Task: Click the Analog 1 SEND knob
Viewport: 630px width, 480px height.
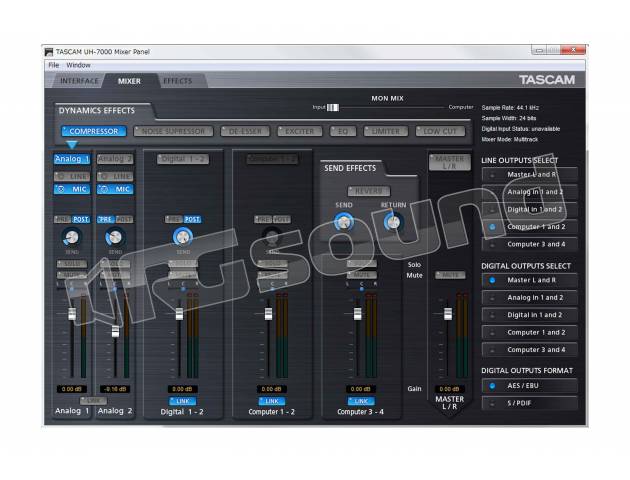Action: 72,237
